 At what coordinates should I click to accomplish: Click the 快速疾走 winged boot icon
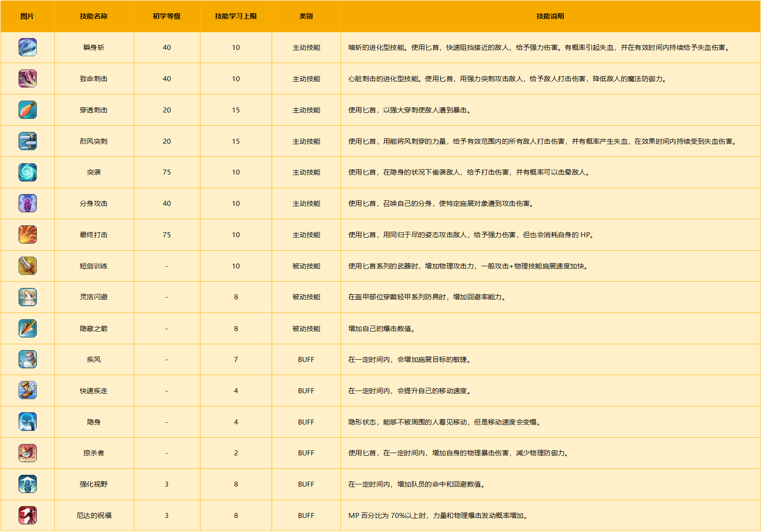click(x=28, y=390)
